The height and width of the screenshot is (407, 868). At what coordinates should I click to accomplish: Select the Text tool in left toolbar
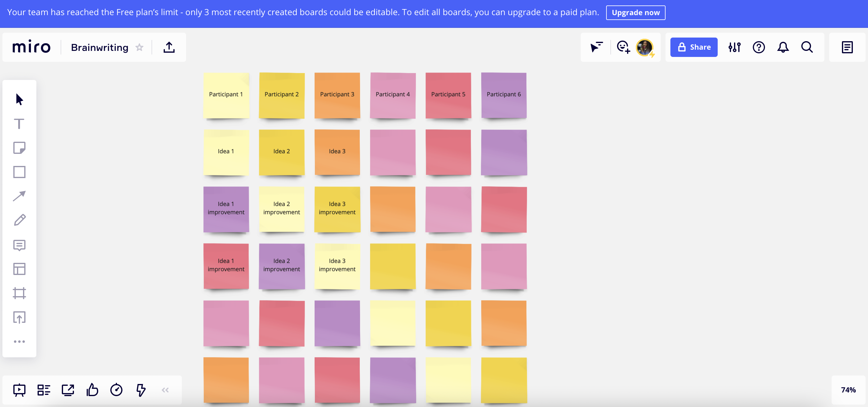[x=19, y=124]
